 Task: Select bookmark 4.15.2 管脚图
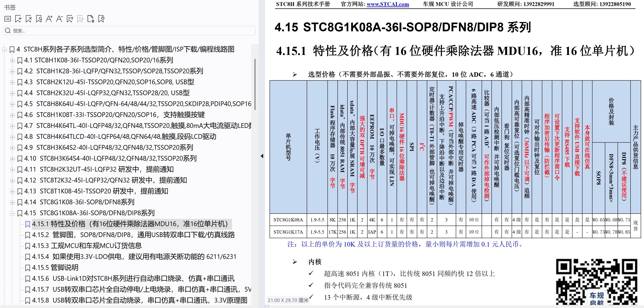coord(133,235)
